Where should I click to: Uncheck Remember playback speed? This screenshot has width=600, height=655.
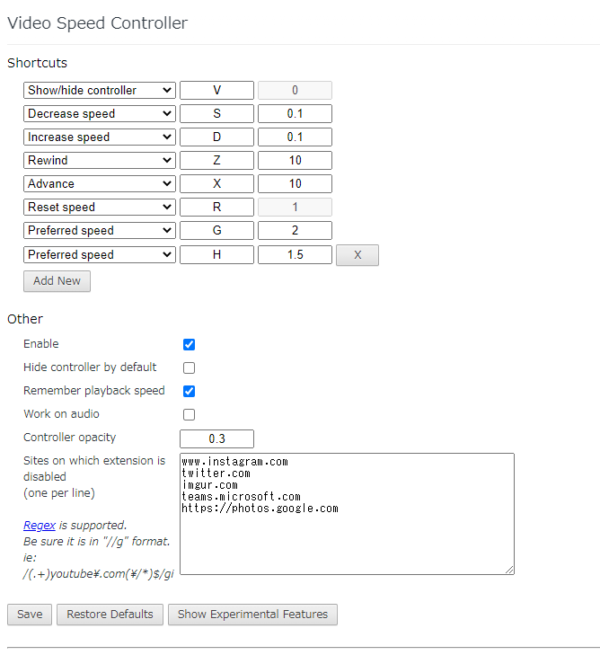tap(189, 391)
